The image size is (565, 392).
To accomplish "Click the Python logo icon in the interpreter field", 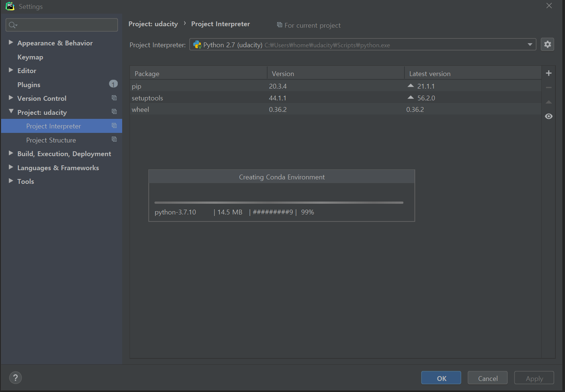I will point(197,45).
